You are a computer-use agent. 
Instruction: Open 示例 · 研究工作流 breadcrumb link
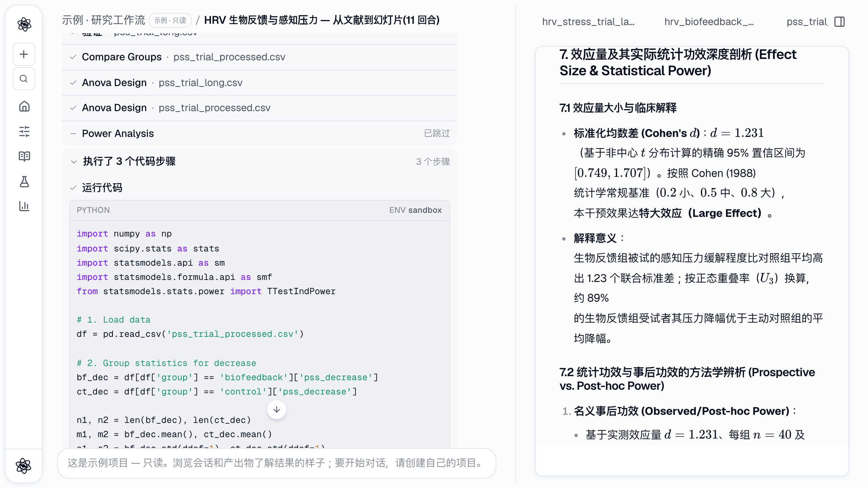[x=103, y=20]
